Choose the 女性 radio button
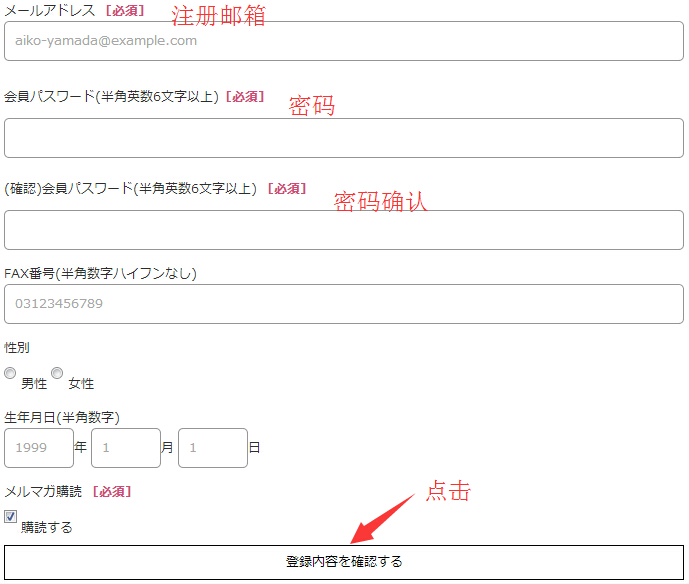The height and width of the screenshot is (584, 689). 57,373
